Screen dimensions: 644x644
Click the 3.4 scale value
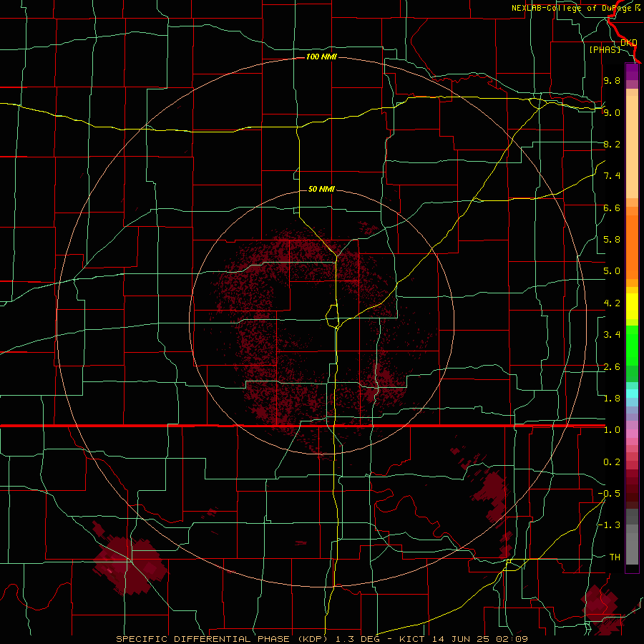[612, 334]
